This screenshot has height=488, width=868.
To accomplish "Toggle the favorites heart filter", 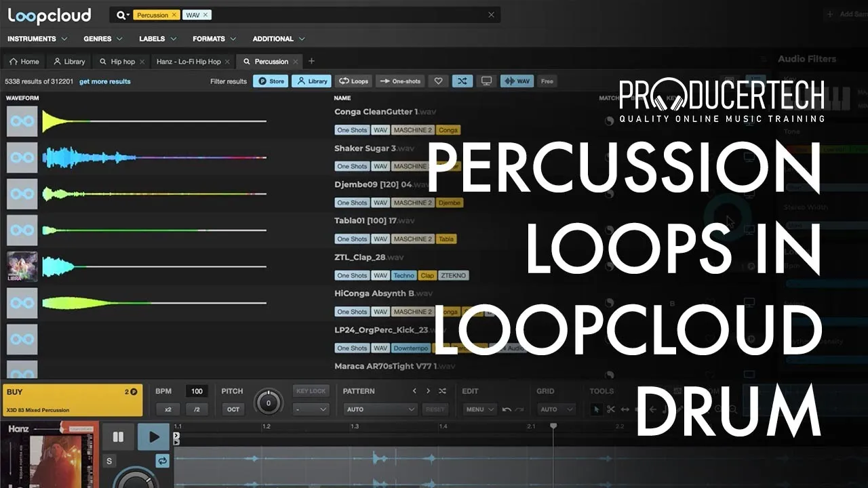I will [439, 81].
